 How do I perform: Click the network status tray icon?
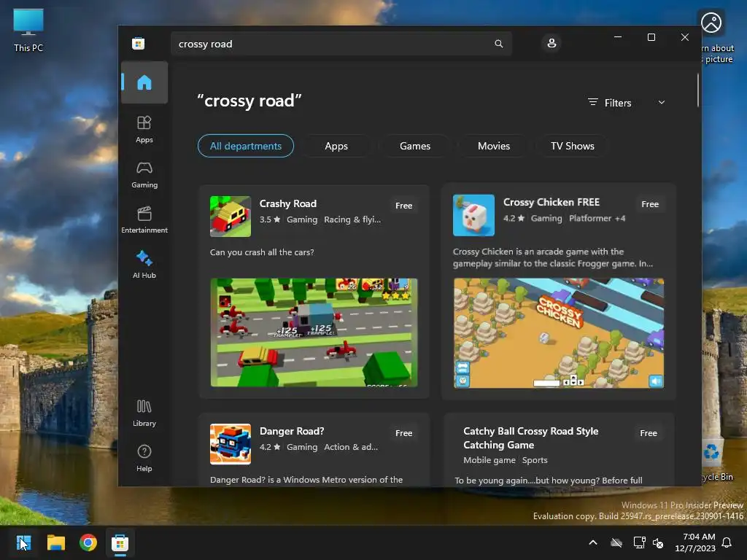point(639,542)
